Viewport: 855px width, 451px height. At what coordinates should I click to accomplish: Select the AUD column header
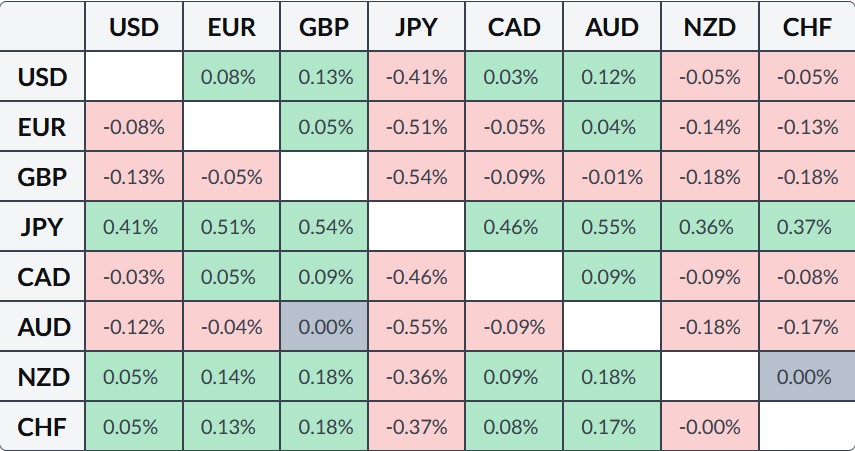611,27
